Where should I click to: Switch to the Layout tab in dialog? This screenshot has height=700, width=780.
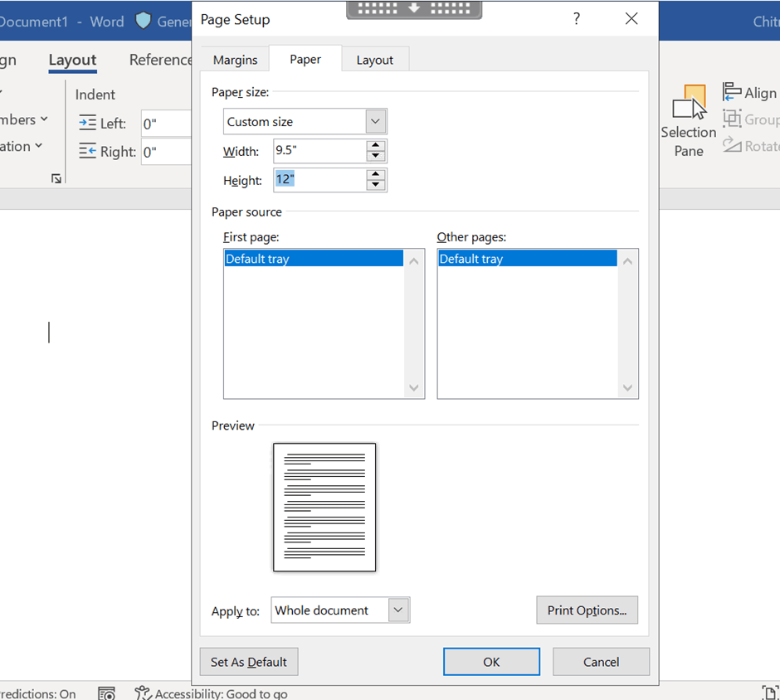click(374, 60)
